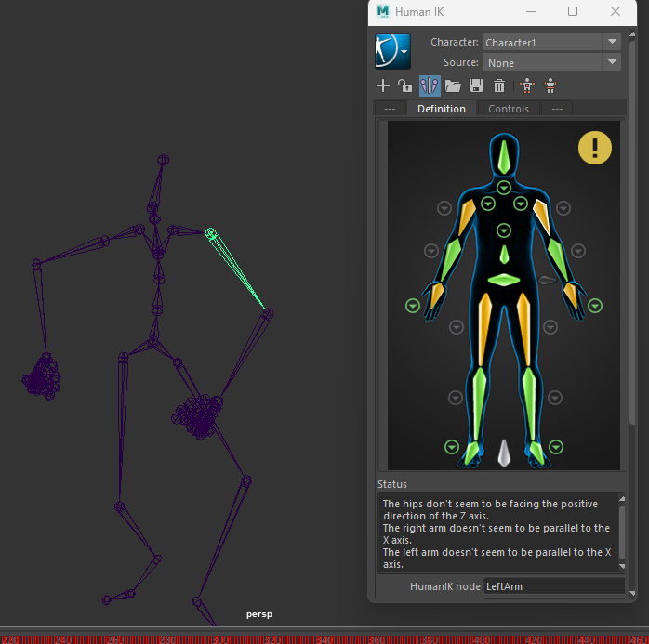The width and height of the screenshot is (649, 644).
Task: Select the yellow upper arm bone on figure's right arm
Action: pyautogui.click(x=467, y=217)
